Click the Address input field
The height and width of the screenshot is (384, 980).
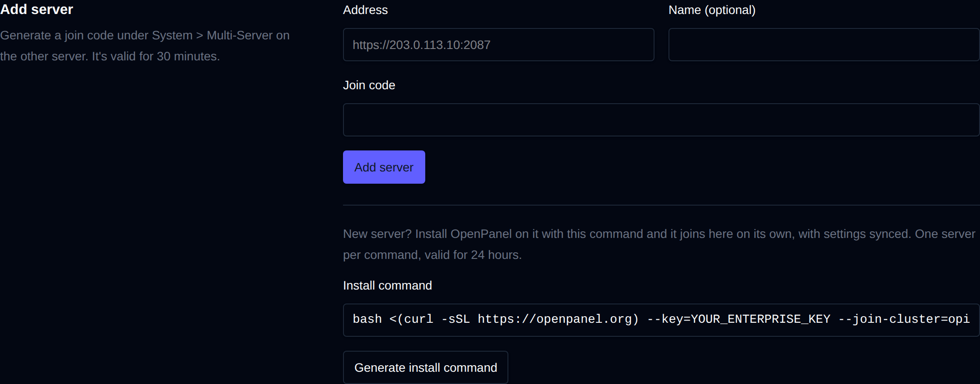[498, 45]
